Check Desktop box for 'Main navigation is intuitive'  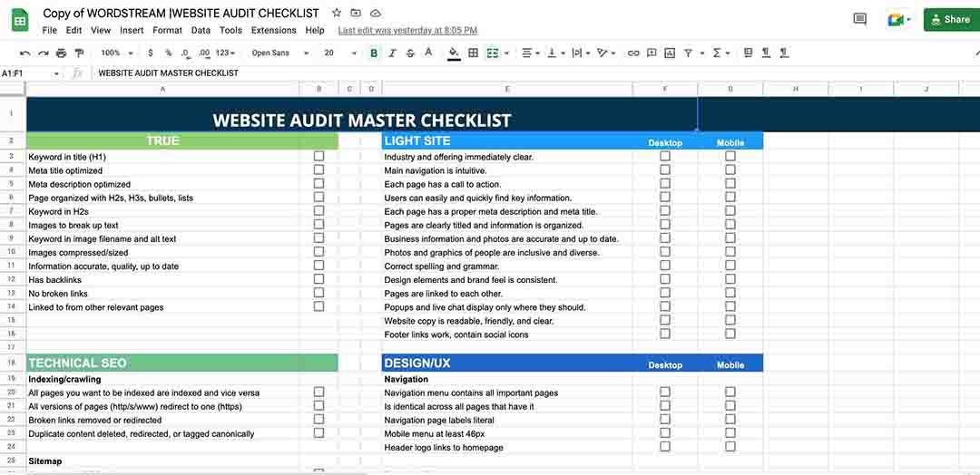[665, 170]
